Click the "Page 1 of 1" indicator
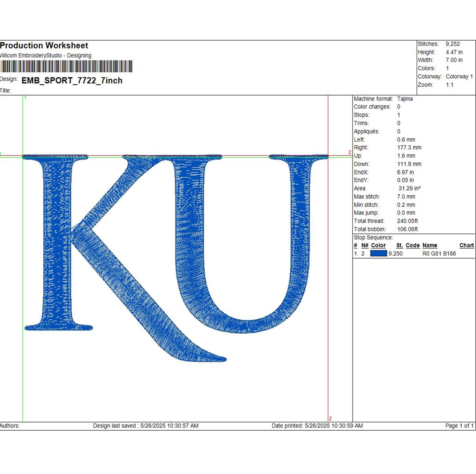 (x=459, y=426)
